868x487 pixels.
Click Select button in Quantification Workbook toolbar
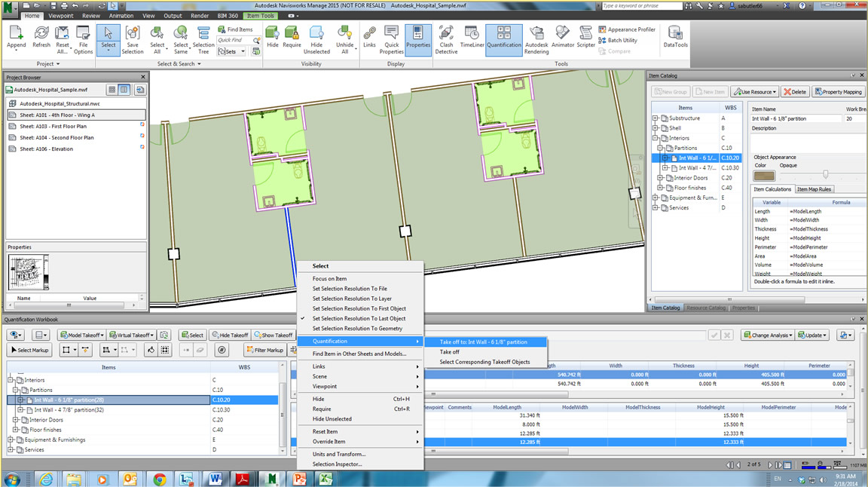tap(192, 335)
